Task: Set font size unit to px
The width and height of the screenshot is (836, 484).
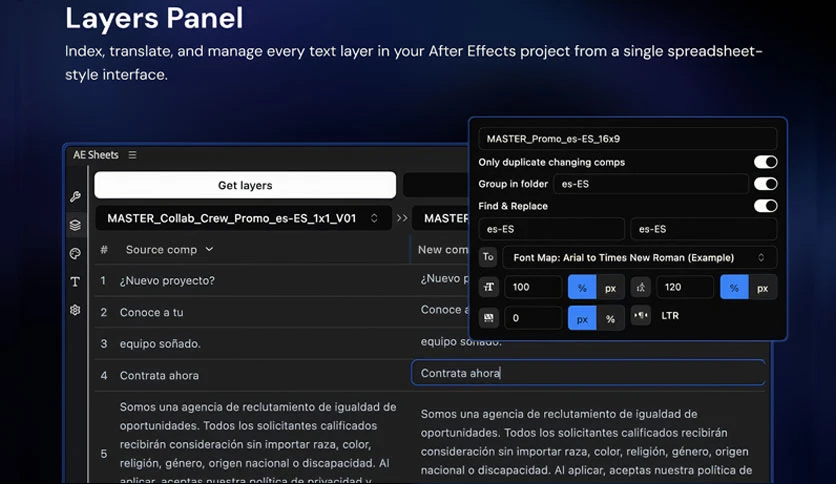Action: (x=610, y=287)
